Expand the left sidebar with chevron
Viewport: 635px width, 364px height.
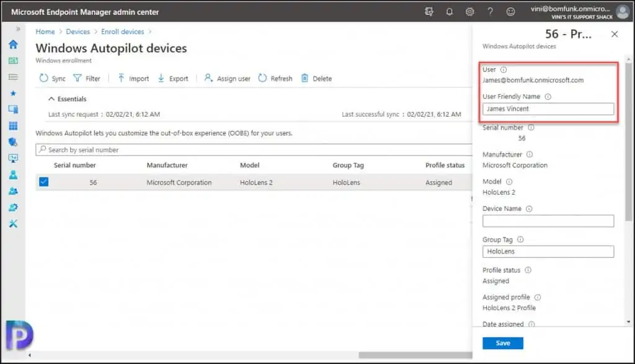click(x=18, y=29)
